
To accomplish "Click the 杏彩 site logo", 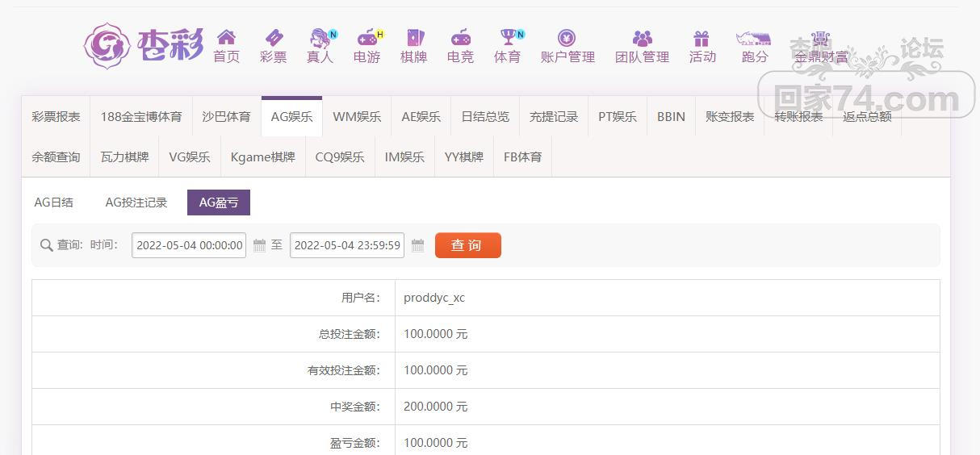I will (x=144, y=45).
